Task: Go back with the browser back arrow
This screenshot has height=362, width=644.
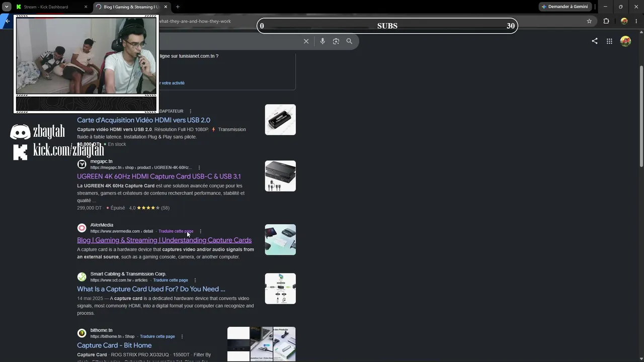Action: 7,21
